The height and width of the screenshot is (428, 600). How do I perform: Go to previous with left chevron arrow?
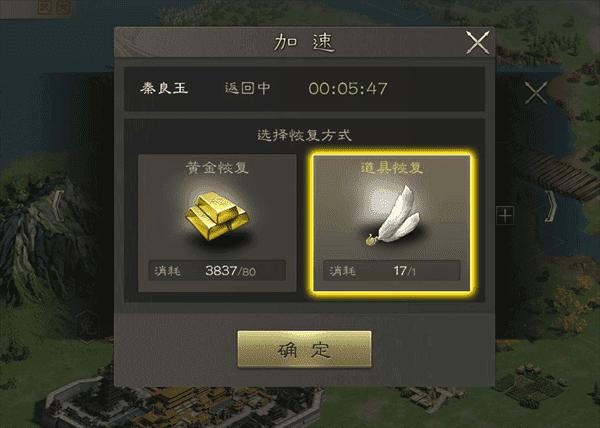pyautogui.click(x=58, y=206)
